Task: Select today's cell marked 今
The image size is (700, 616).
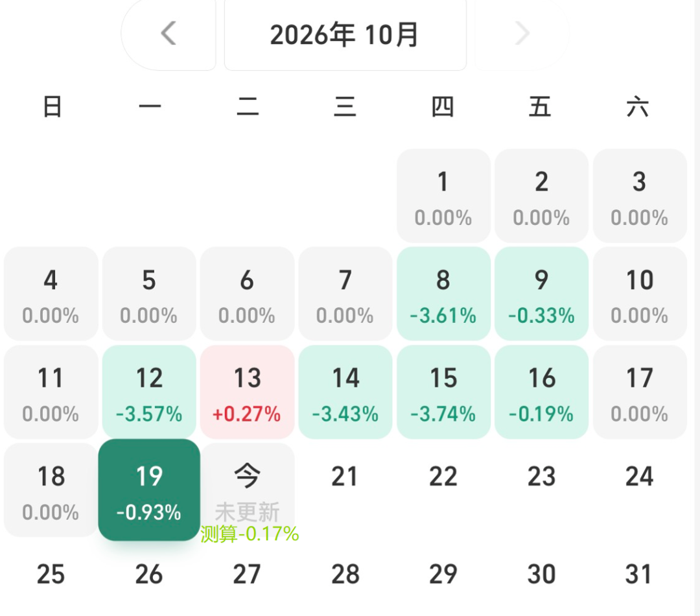Action: [248, 490]
